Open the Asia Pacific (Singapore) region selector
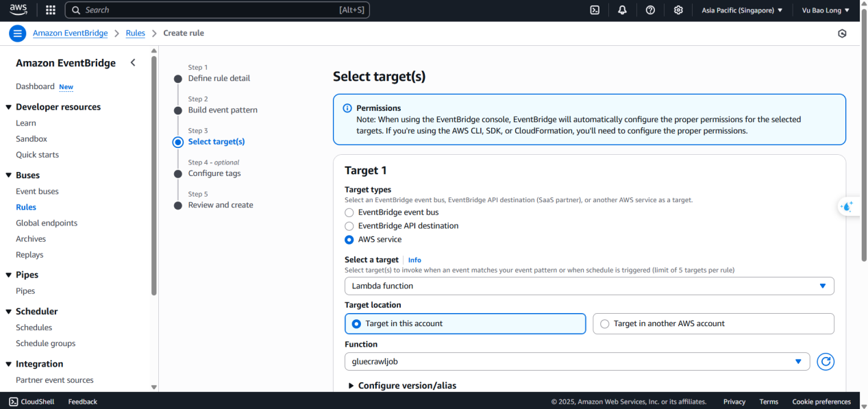This screenshot has width=868, height=409. pos(742,10)
